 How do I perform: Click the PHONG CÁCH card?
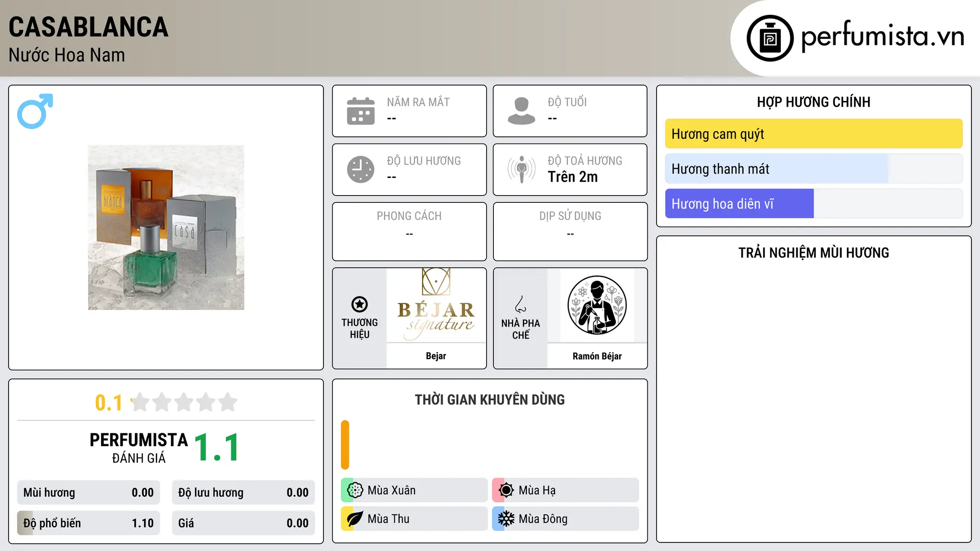pyautogui.click(x=410, y=231)
